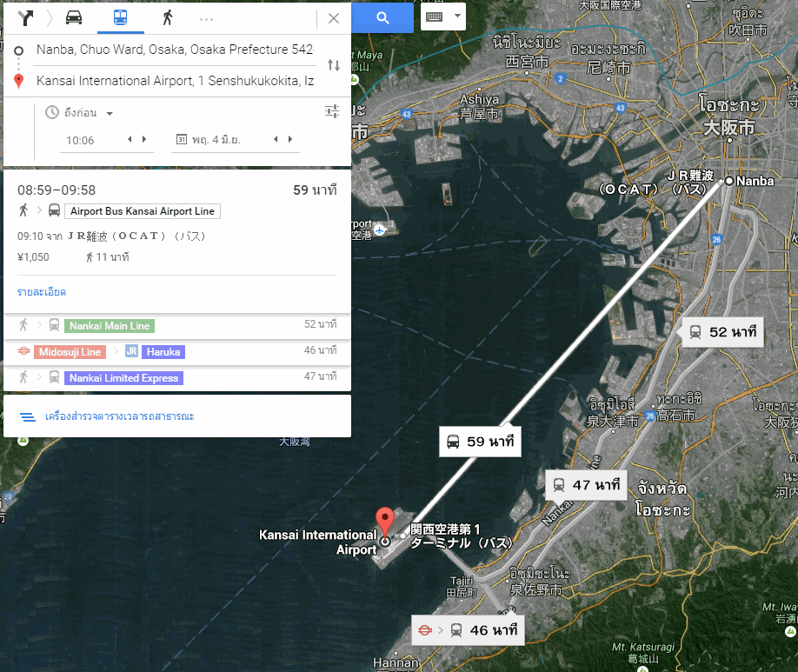Choose the Nankai Limited Express route
The image size is (798, 672).
tap(177, 378)
